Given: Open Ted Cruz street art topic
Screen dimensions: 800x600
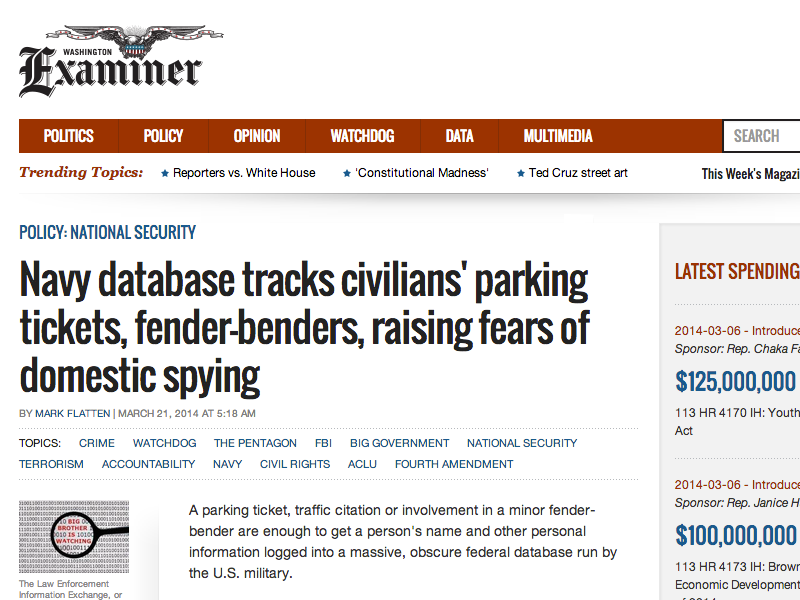Looking at the screenshot, I should tap(577, 173).
